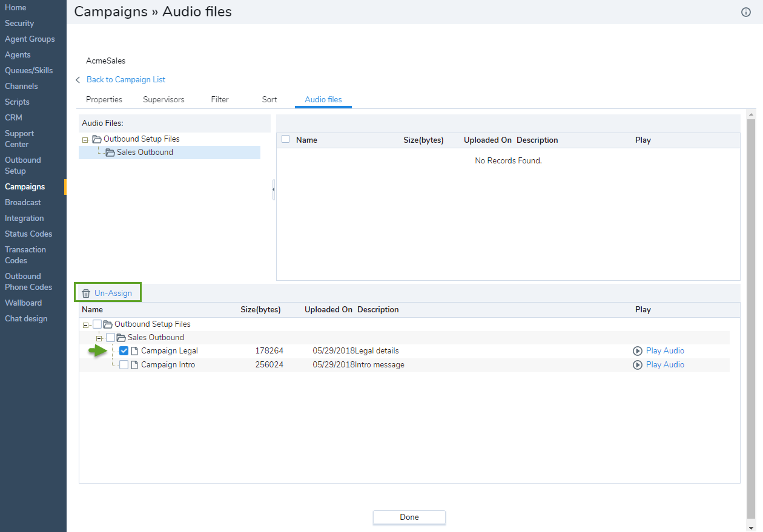Click Sales Outbound folder icon in upper tree
The width and height of the screenshot is (763, 532).
[110, 153]
